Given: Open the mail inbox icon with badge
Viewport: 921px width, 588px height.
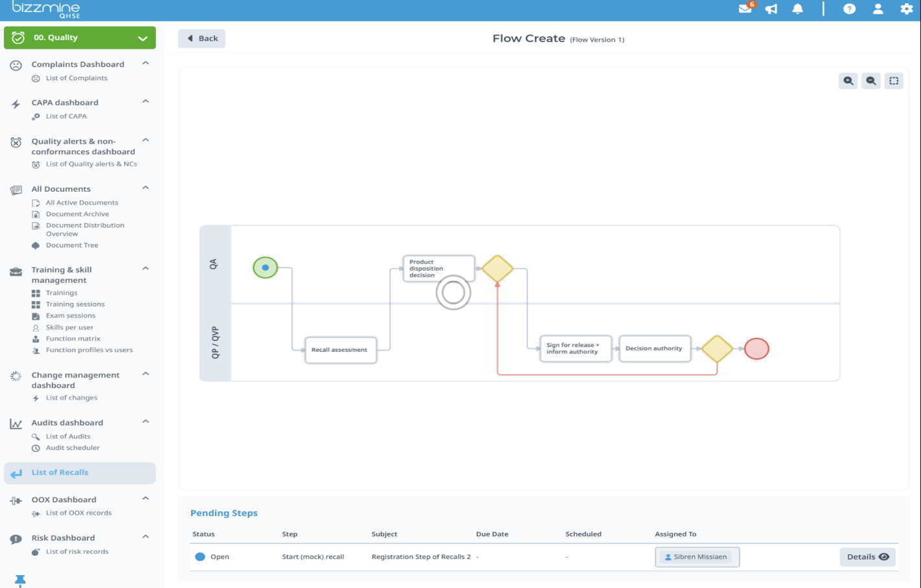Looking at the screenshot, I should coord(746,8).
